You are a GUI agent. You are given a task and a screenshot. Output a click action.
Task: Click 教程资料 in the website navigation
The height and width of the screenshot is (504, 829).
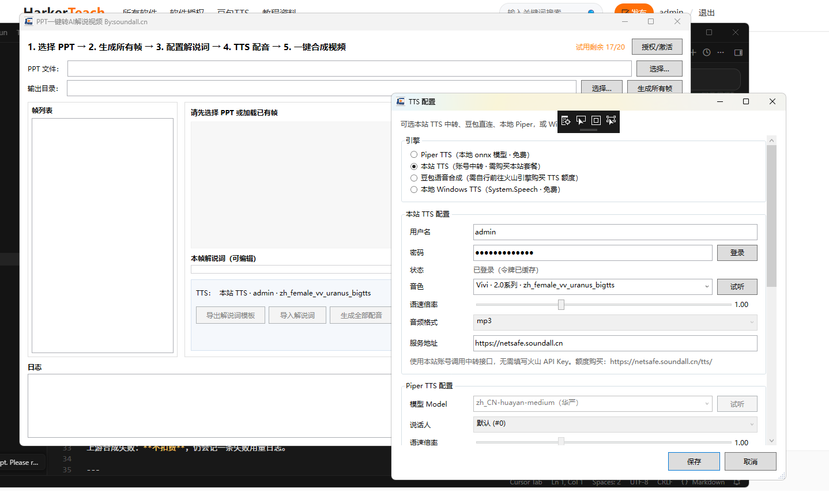coord(279,12)
